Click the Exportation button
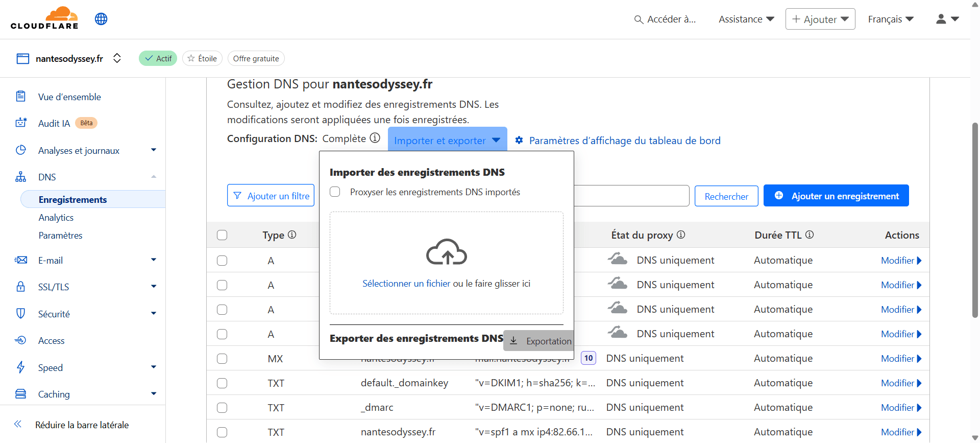 [x=540, y=341]
